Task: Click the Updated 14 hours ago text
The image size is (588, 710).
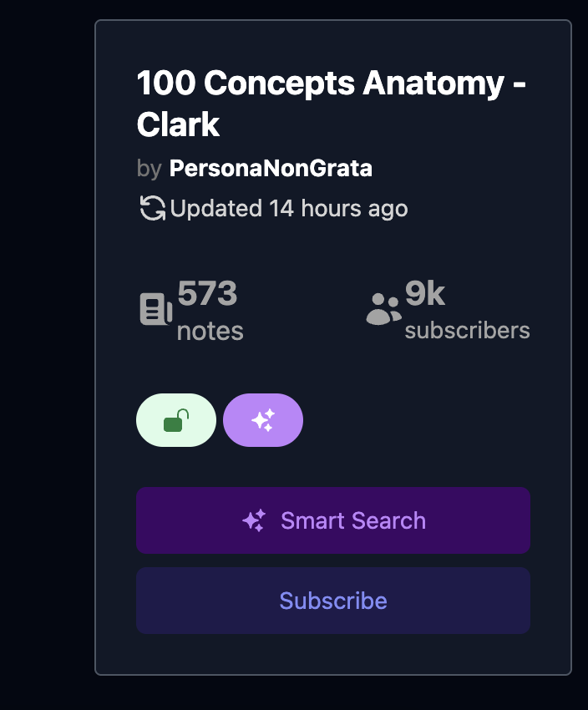Action: (x=288, y=208)
